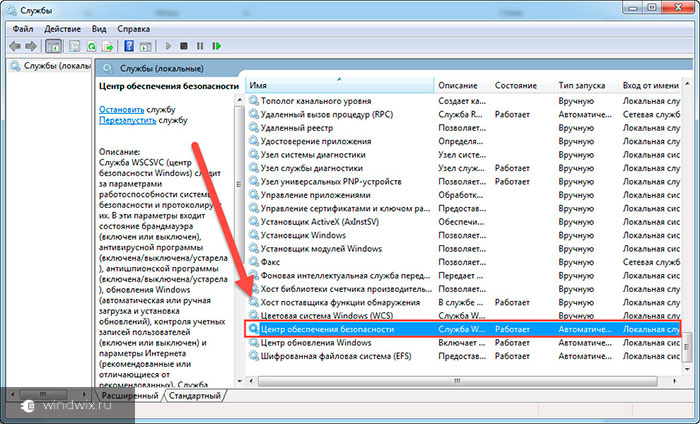
Task: Sort by the Тип запуска column header
Action: click(x=586, y=85)
